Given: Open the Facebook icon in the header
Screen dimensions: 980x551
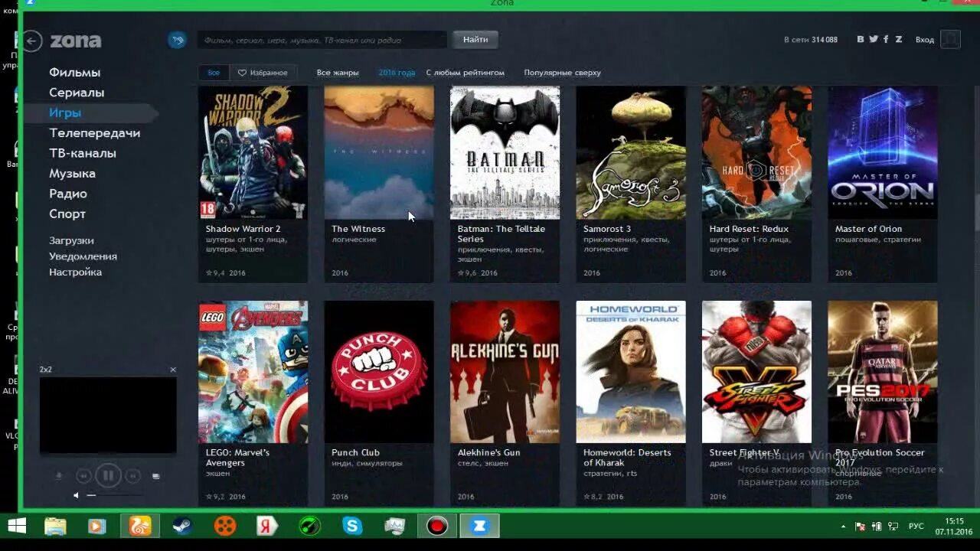Looking at the screenshot, I should coord(886,39).
